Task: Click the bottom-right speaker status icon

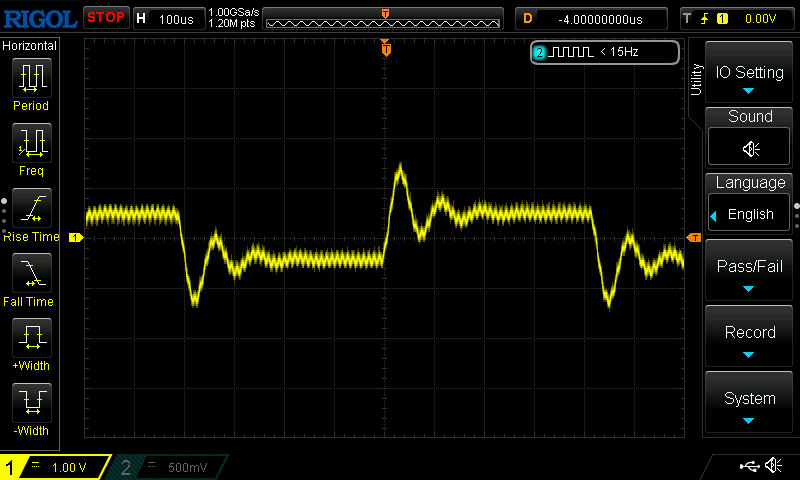Action: point(773,465)
